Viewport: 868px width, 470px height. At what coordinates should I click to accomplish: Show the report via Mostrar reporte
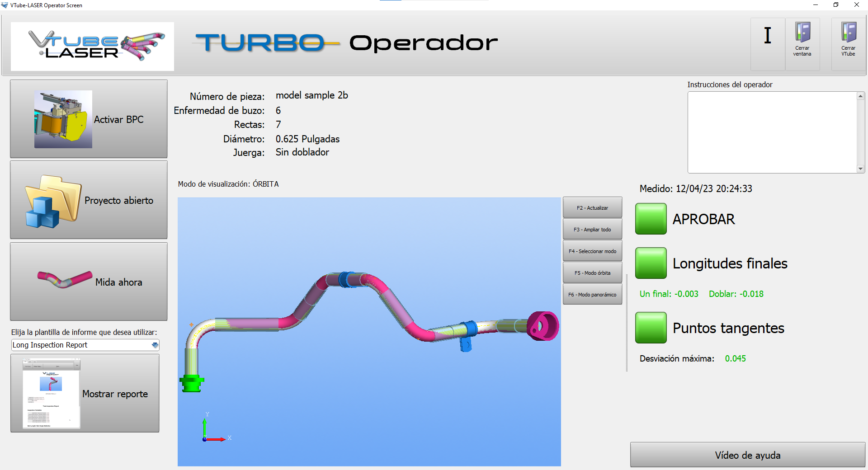(x=85, y=393)
